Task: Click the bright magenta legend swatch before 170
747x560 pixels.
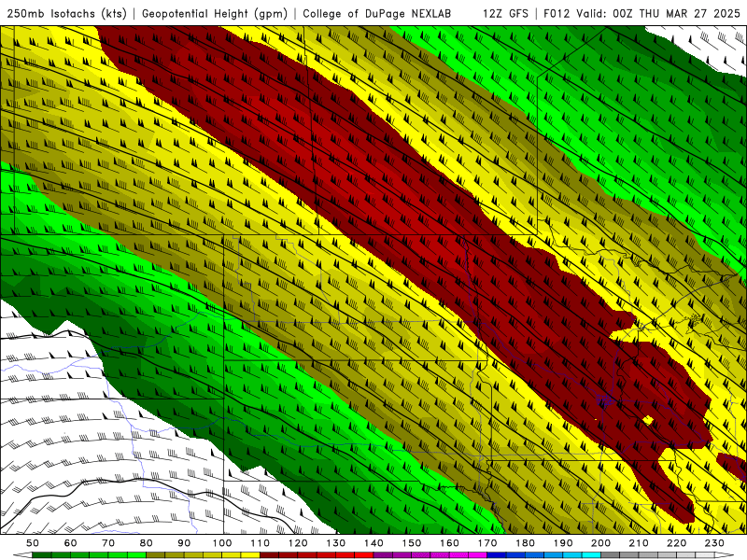Action: coord(478,555)
